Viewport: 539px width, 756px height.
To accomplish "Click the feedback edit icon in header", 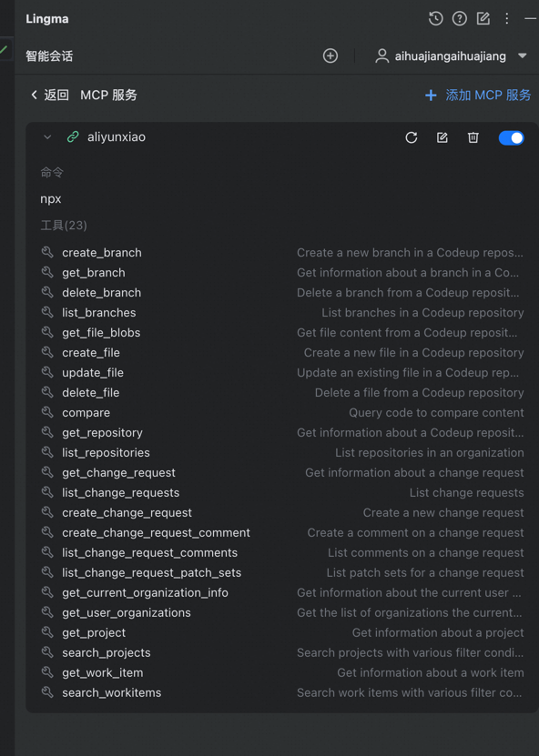I will 483,19.
